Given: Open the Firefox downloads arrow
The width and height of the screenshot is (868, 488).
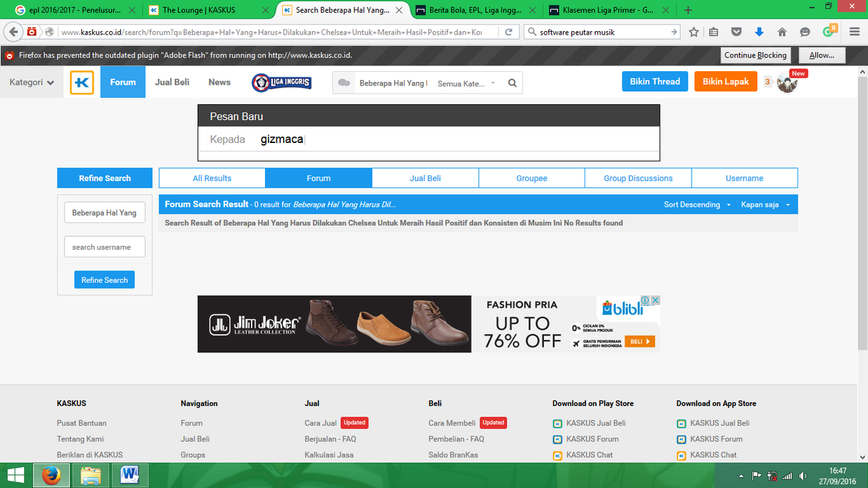Looking at the screenshot, I should (759, 32).
